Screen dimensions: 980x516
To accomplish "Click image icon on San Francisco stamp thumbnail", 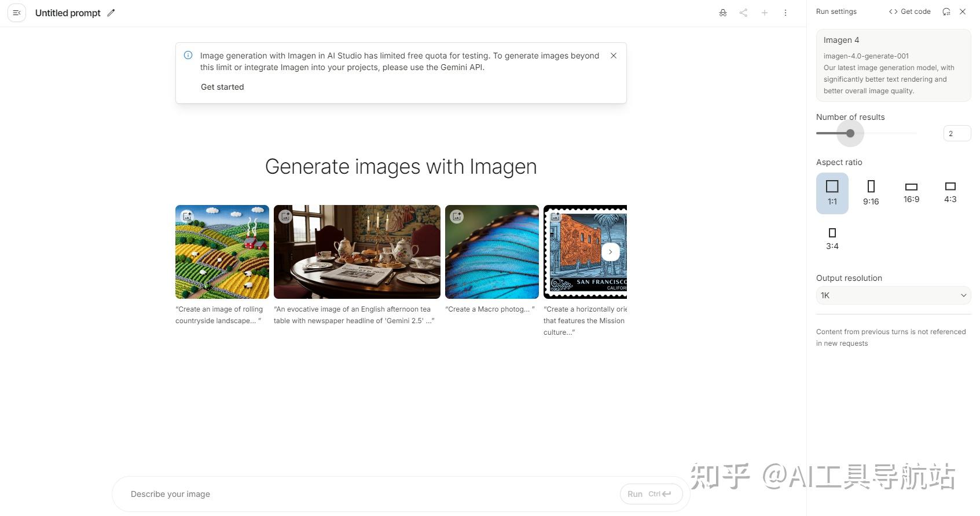I will [x=555, y=217].
